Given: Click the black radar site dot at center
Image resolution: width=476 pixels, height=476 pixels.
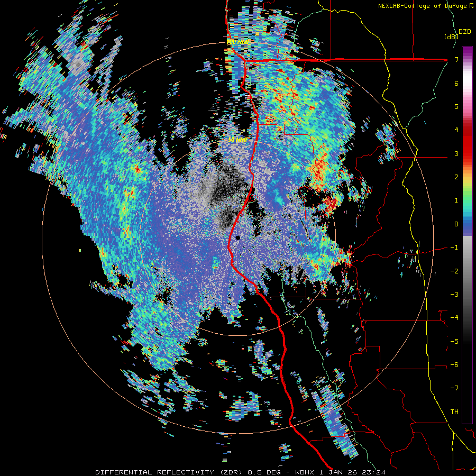Looking at the screenshot, I should point(237,238).
